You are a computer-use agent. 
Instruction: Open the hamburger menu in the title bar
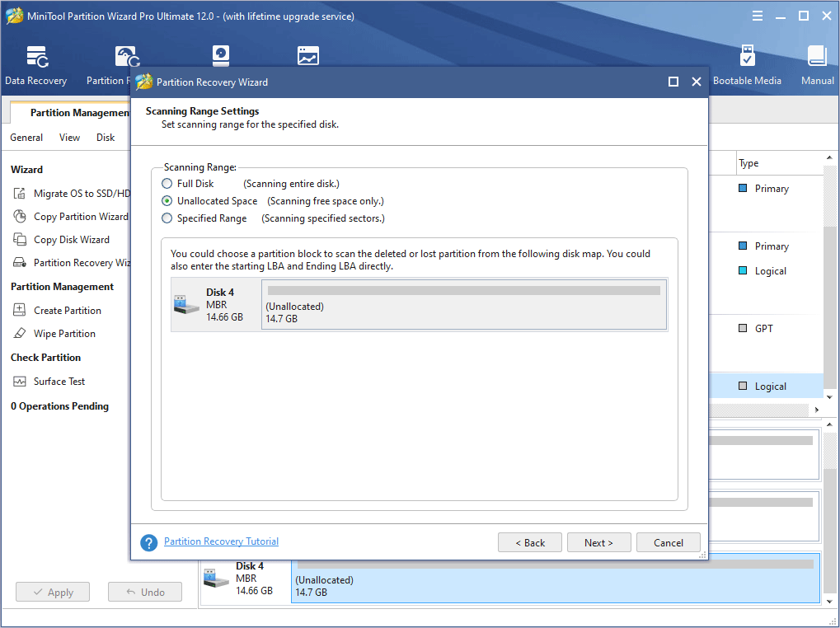(758, 16)
